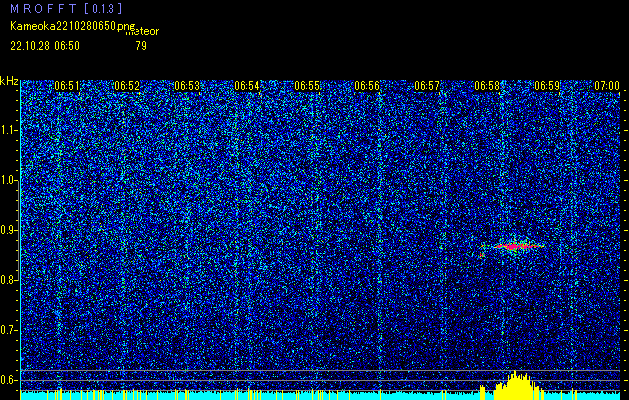This screenshot has width=629, height=400.
Task: Select the file name Kameoka2210280650.png
Action: tap(74, 26)
